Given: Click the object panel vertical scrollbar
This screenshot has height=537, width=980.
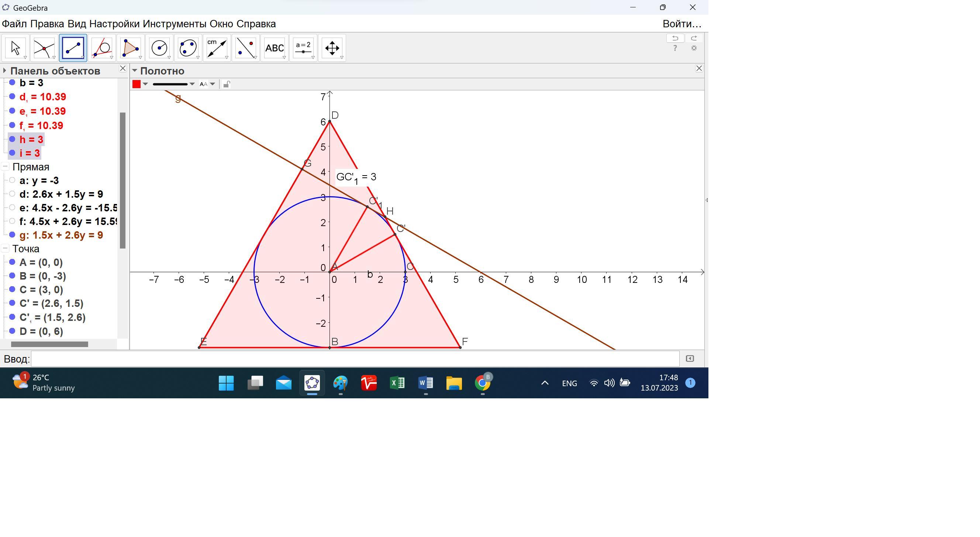Looking at the screenshot, I should tap(122, 180).
